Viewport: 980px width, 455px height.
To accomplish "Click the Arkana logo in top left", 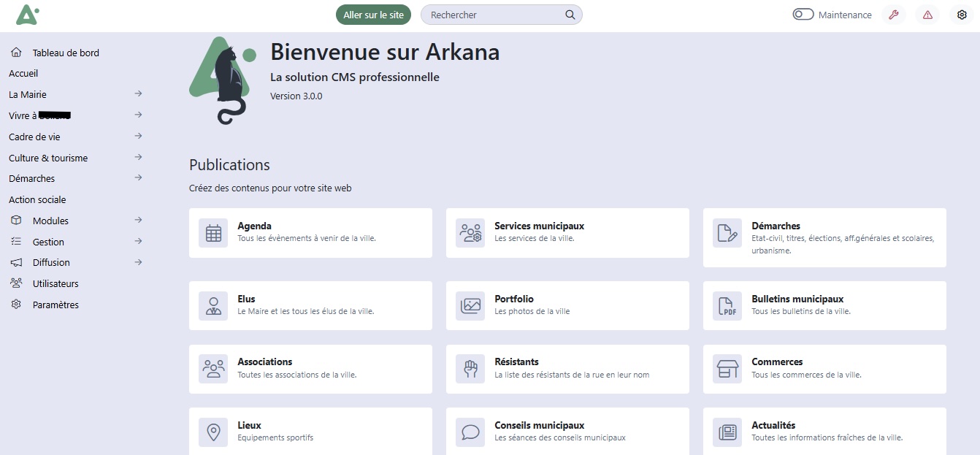I will click(x=27, y=15).
